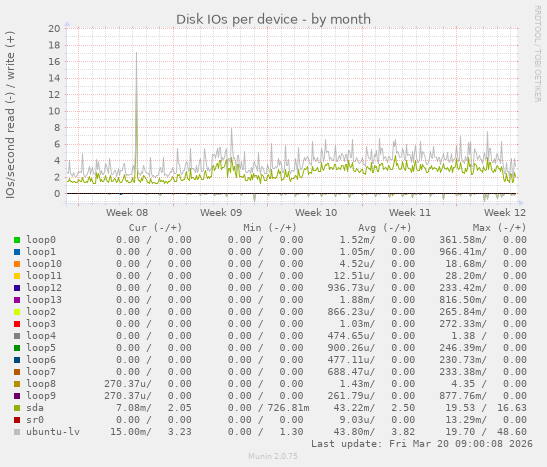Select the loop7 legend label
547x467 pixels.
[x=41, y=372]
